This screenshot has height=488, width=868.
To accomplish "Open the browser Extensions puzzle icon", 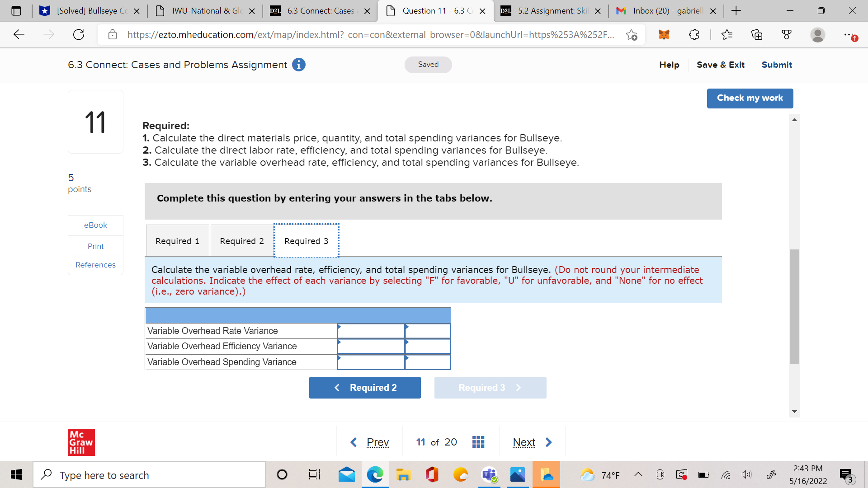I will (x=694, y=34).
